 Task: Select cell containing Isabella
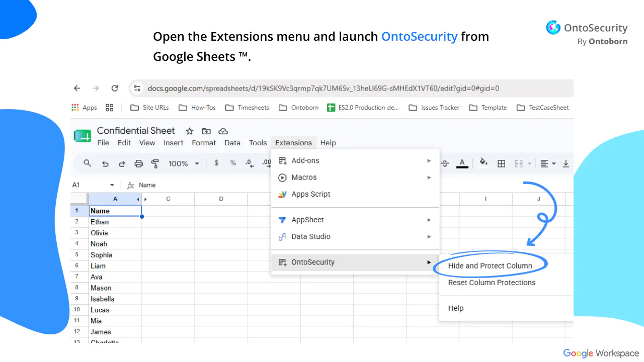point(115,299)
